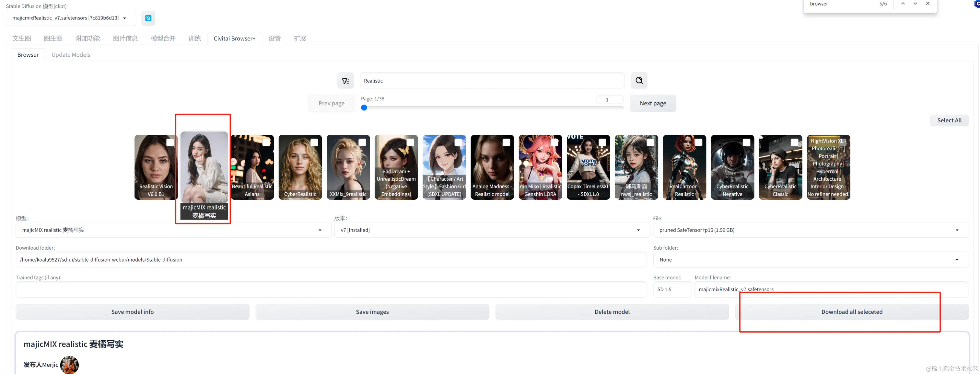The height and width of the screenshot is (374, 980).
Task: Tick the checkbox on Realistic Vision card
Action: (170, 142)
